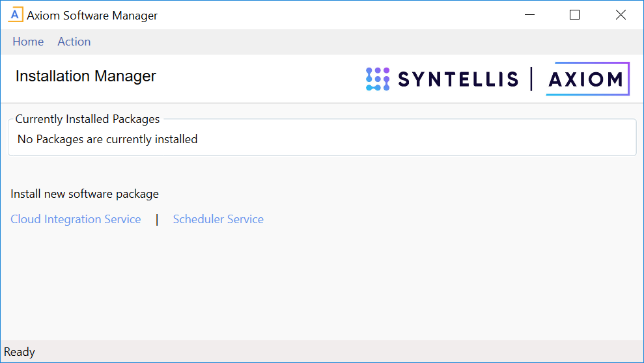This screenshot has width=644, height=363.
Task: Click the Installation Manager heading
Action: coord(86,76)
